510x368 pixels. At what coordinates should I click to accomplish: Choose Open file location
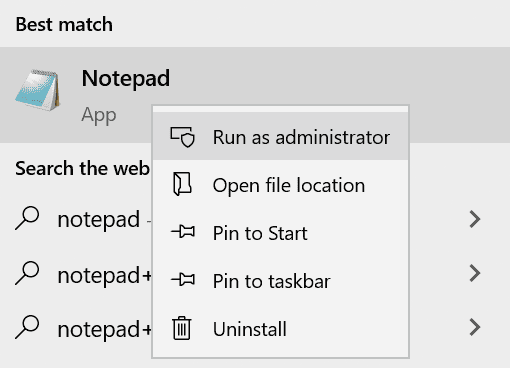281,185
